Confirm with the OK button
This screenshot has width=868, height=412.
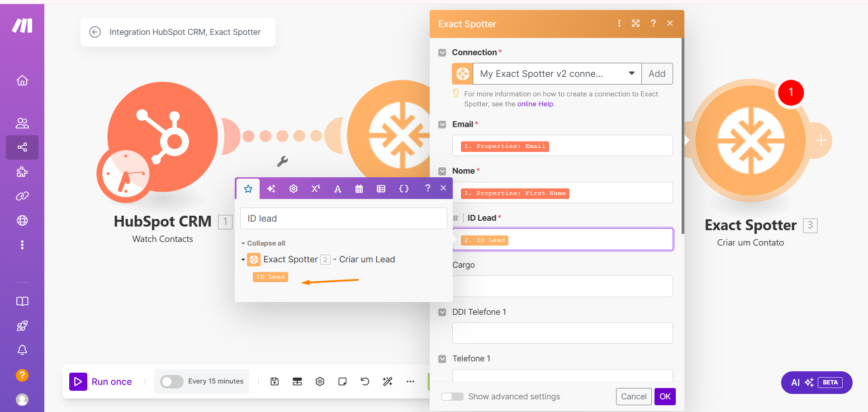coord(665,397)
